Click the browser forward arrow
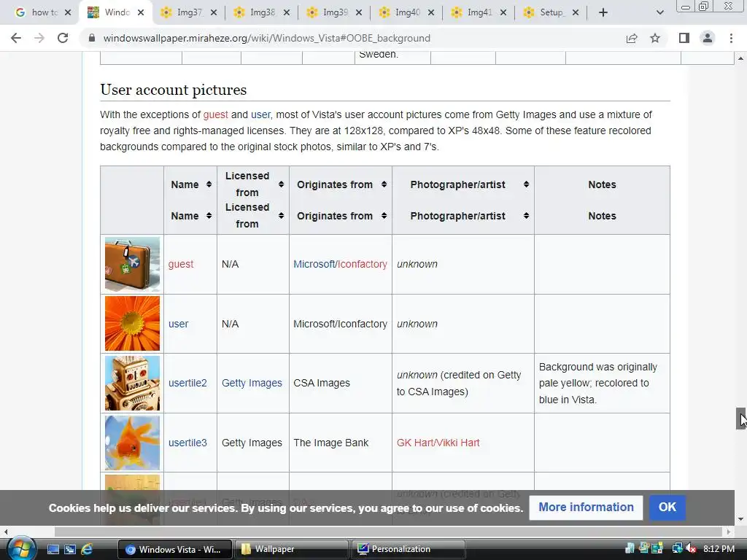Screen dimensions: 747x560 coord(39,38)
